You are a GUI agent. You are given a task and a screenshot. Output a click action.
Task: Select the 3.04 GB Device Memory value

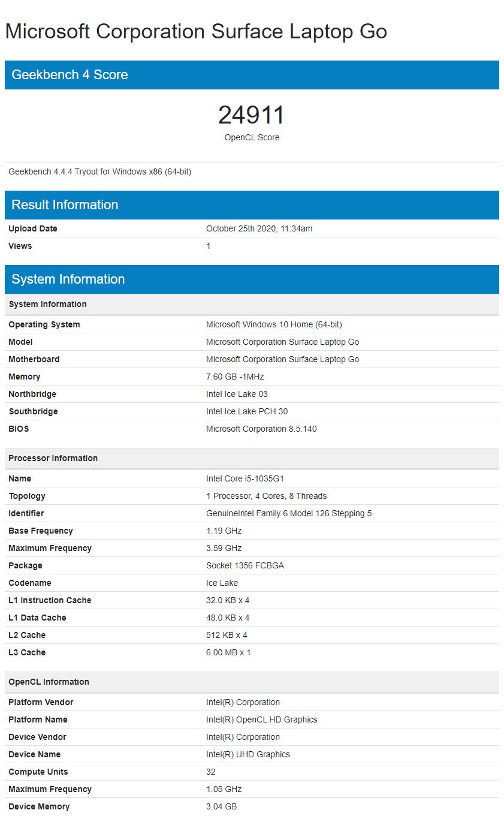(222, 806)
